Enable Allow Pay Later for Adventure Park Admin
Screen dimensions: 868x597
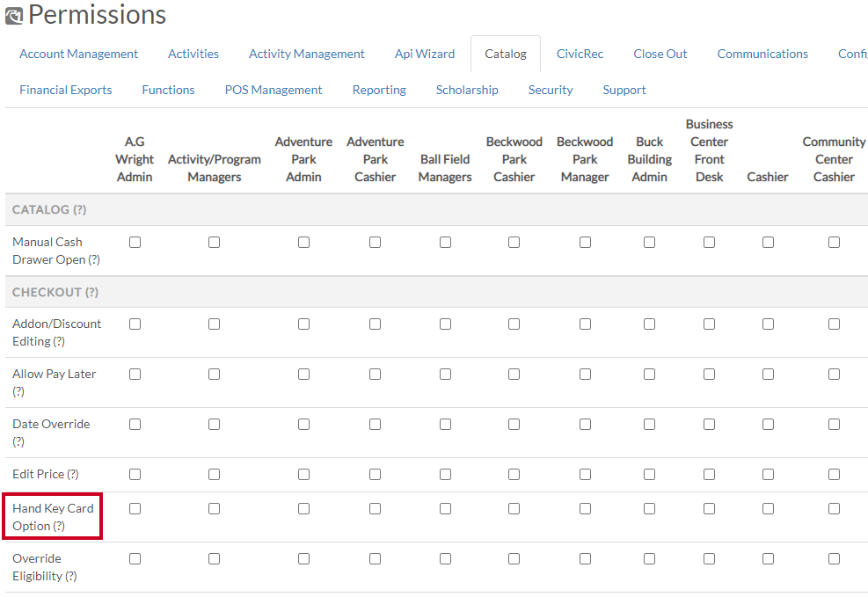click(x=304, y=375)
